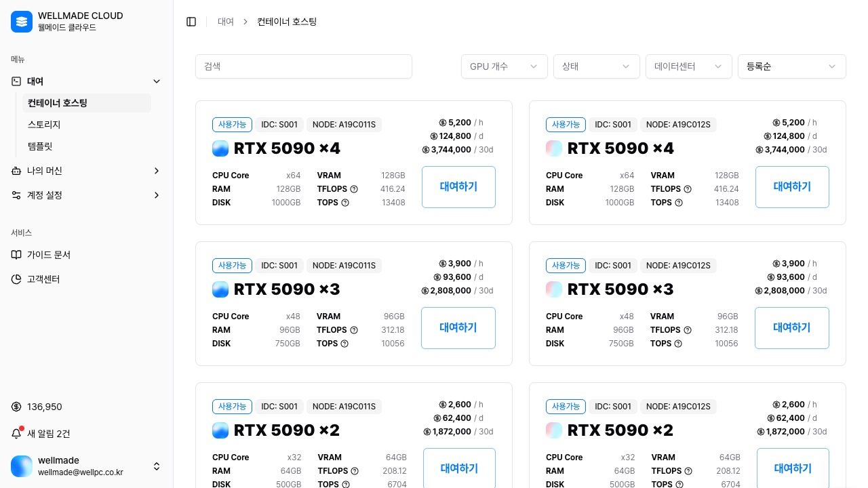
Task: Click pink GPU icon on A19C012S ×4 card
Action: [x=554, y=148]
